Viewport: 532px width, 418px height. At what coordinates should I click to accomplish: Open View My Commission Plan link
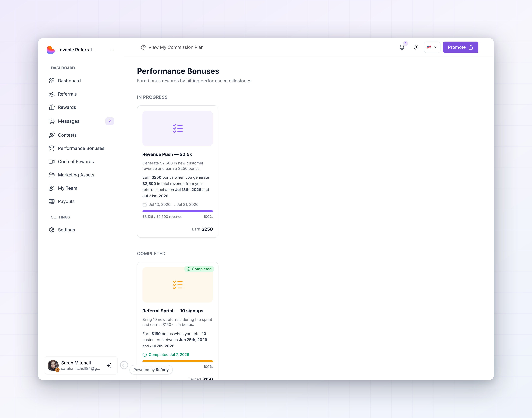pos(172,47)
